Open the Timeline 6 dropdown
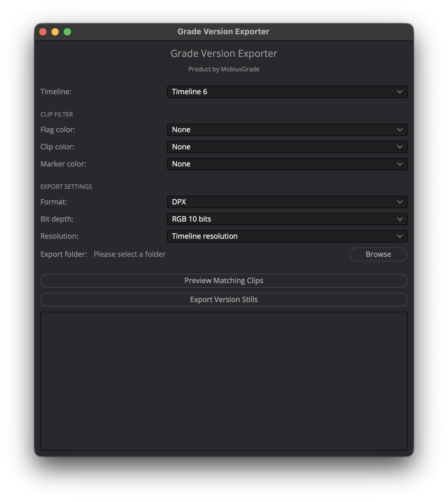 click(x=287, y=92)
